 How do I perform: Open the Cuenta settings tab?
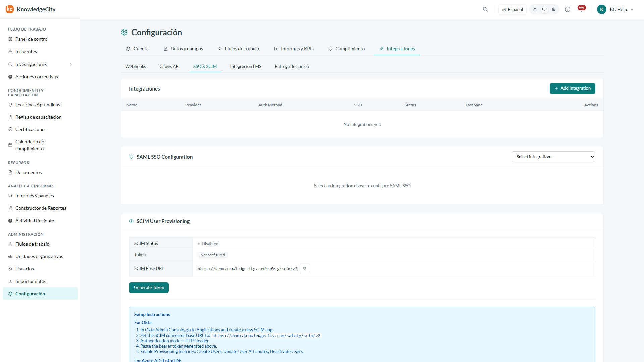point(138,49)
